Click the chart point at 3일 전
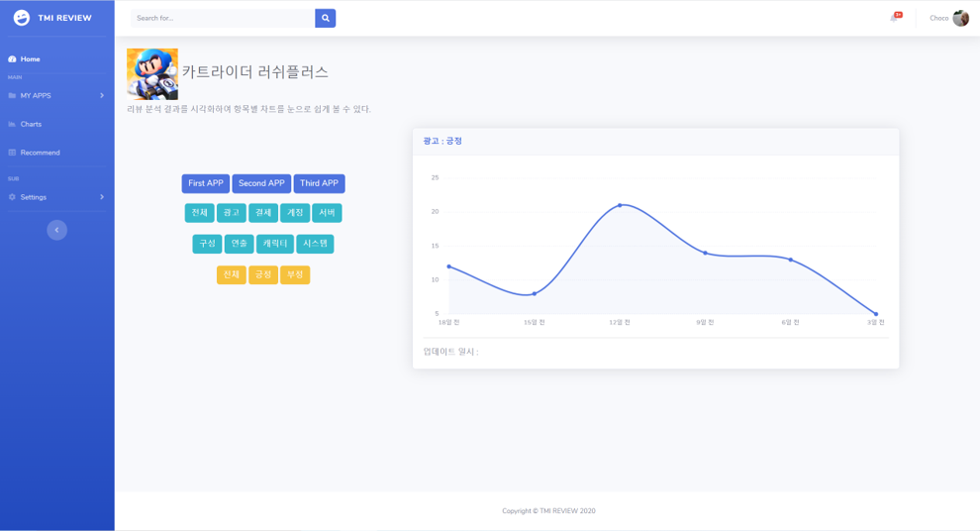This screenshot has height=531, width=980. tap(876, 314)
